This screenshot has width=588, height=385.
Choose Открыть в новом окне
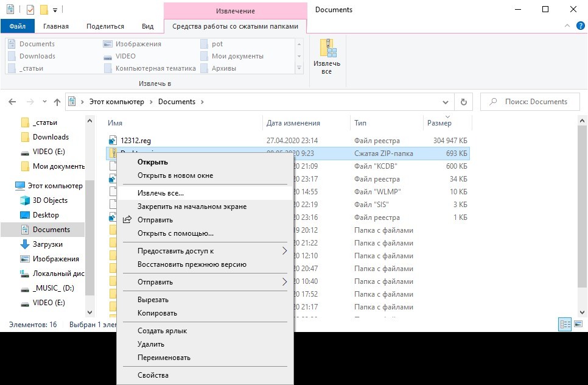pyautogui.click(x=205, y=175)
